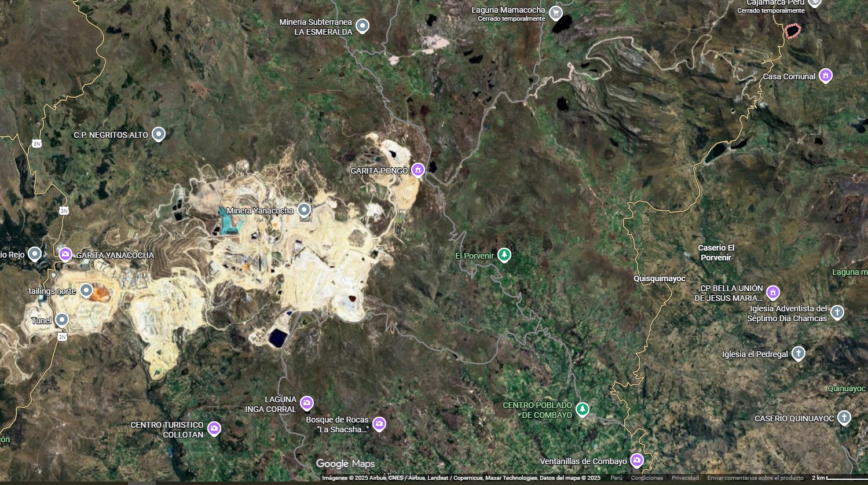Image resolution: width=868 pixels, height=485 pixels.
Task: Open the El Porvenir green tree marker
Action: point(504,255)
